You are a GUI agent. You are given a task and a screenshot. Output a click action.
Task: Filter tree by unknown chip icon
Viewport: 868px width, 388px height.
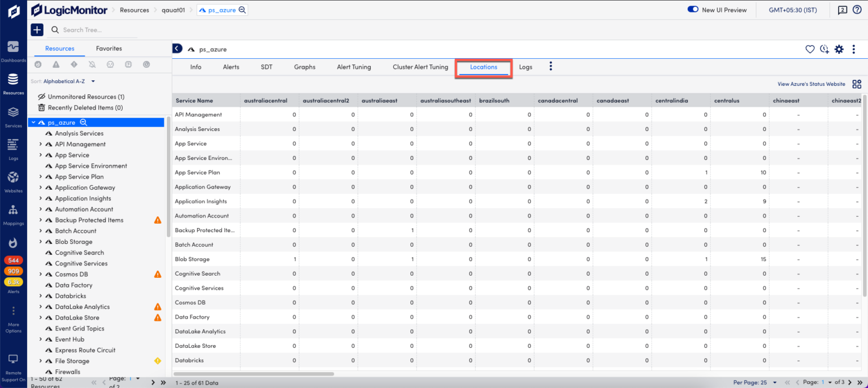pos(128,64)
